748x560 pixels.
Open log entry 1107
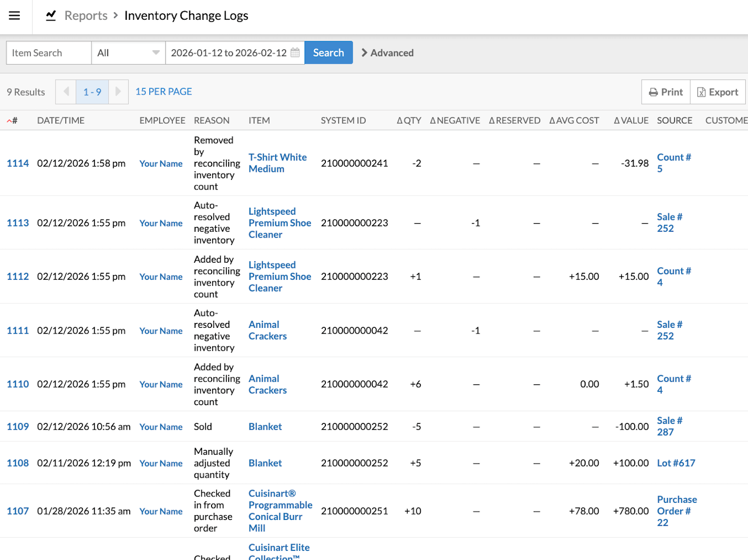pyautogui.click(x=18, y=511)
